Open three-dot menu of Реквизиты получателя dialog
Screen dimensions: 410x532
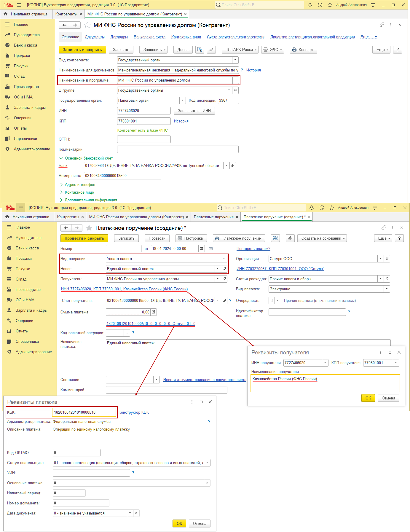(x=381, y=353)
